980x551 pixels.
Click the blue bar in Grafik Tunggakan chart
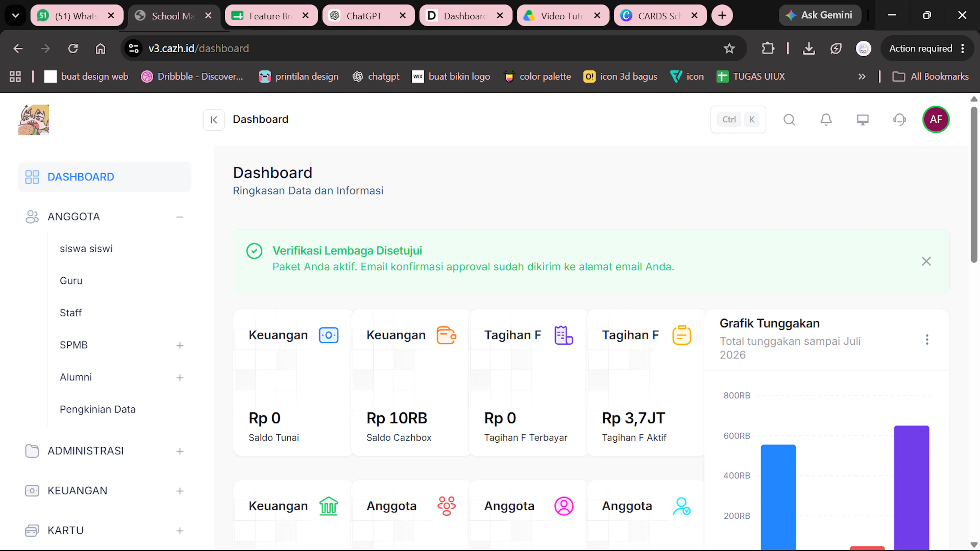[x=778, y=497]
